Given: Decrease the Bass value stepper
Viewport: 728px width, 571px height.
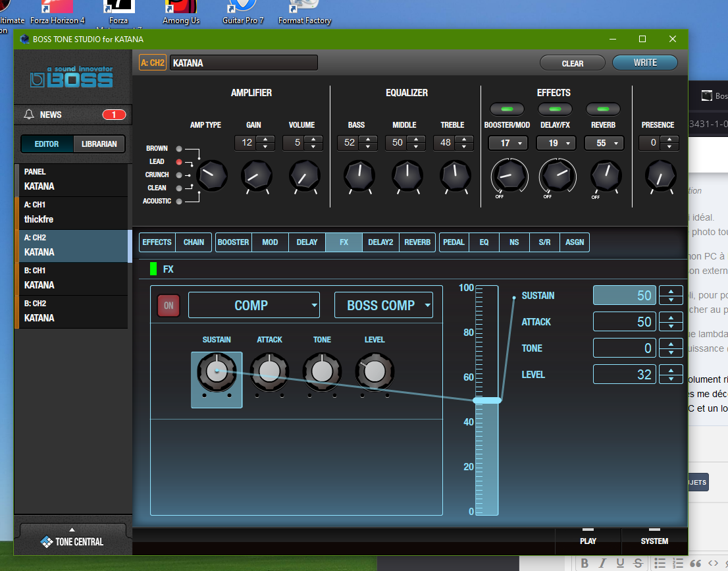Looking at the screenshot, I should 368,146.
